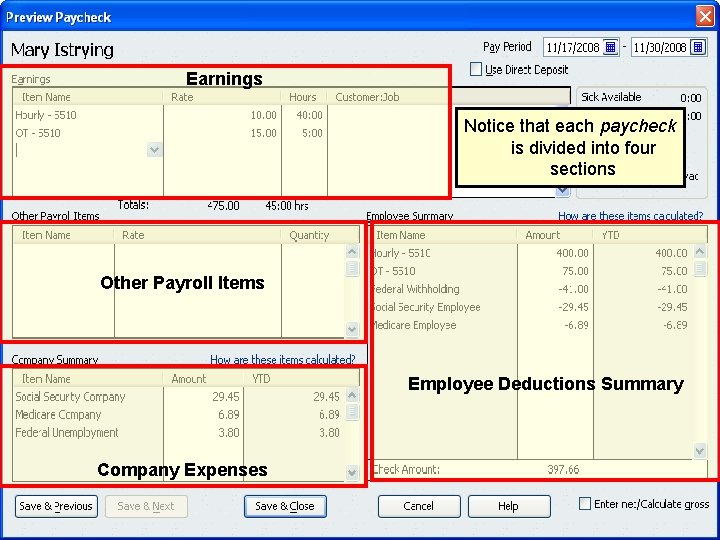The width and height of the screenshot is (720, 540).
Task: Select Social Security Employee row
Action: pos(533,307)
